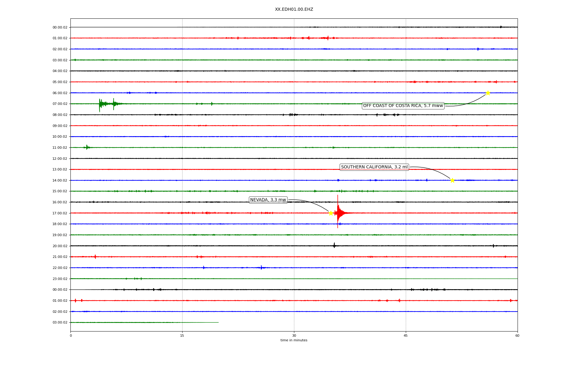Click the yellow star for Costa Rica event
The height and width of the screenshot is (368, 588).
(x=488, y=93)
